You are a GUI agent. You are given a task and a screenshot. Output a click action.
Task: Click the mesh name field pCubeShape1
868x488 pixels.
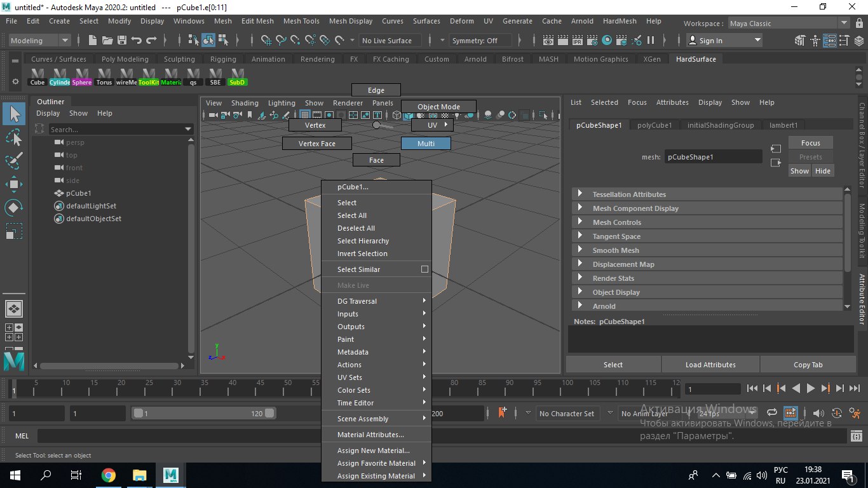pyautogui.click(x=713, y=157)
